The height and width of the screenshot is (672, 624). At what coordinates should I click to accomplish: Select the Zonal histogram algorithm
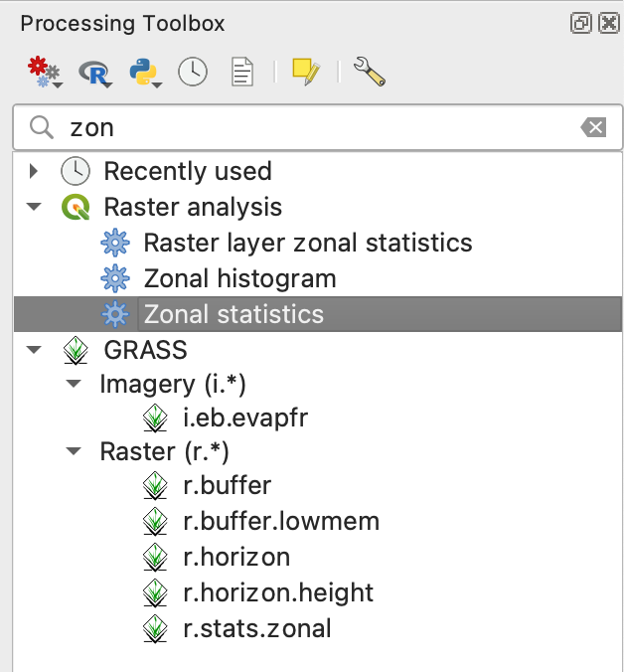pos(239,278)
